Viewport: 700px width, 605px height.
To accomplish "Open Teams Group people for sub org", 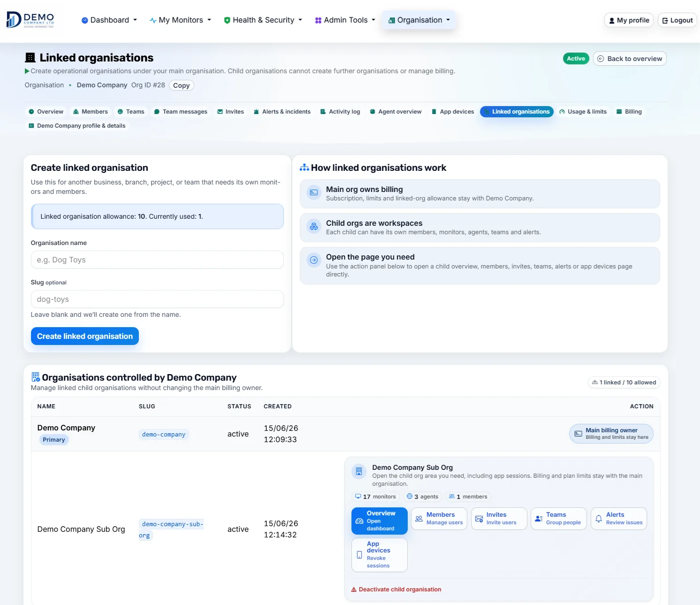I will click(559, 519).
